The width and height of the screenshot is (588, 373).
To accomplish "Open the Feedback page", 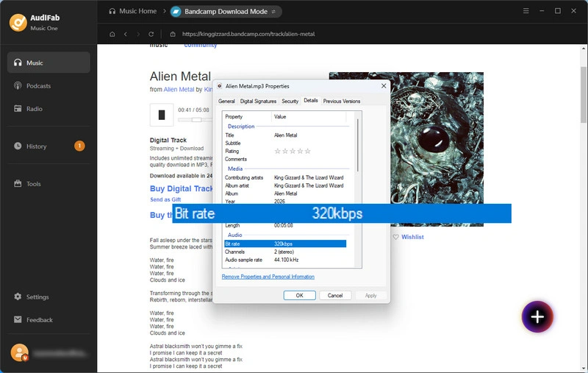I will (49, 319).
